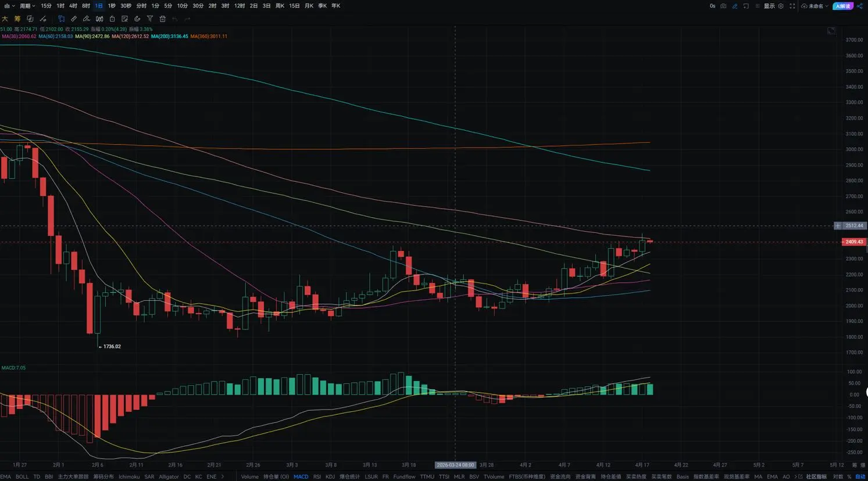Image resolution: width=868 pixels, height=481 pixels.
Task: Select the rectangle selection drawing tool
Action: [x=61, y=19]
